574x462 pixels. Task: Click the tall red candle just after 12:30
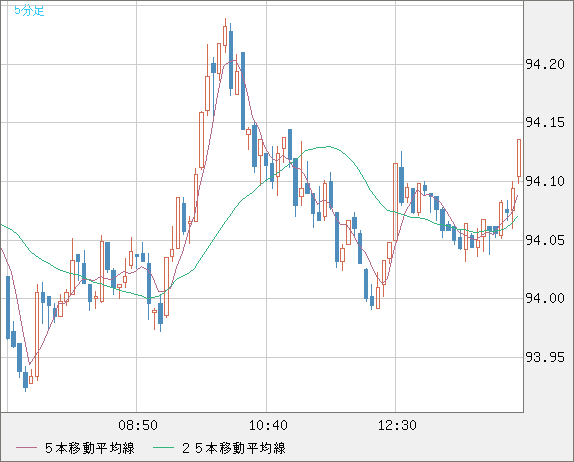coord(395,202)
